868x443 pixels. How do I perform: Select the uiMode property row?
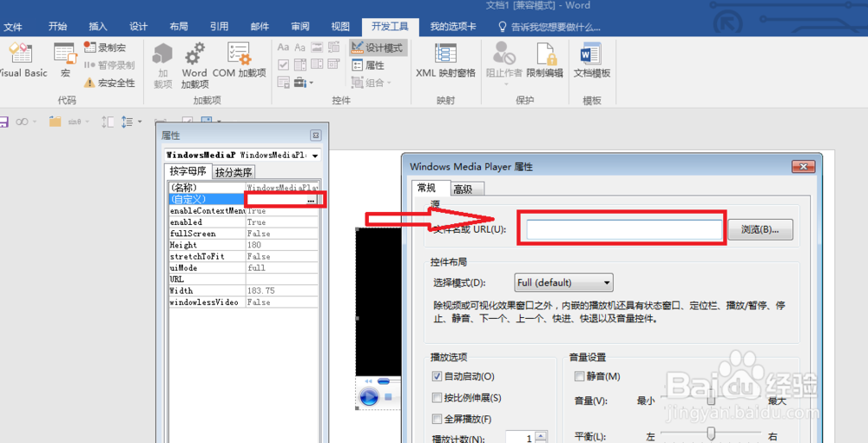tap(244, 268)
